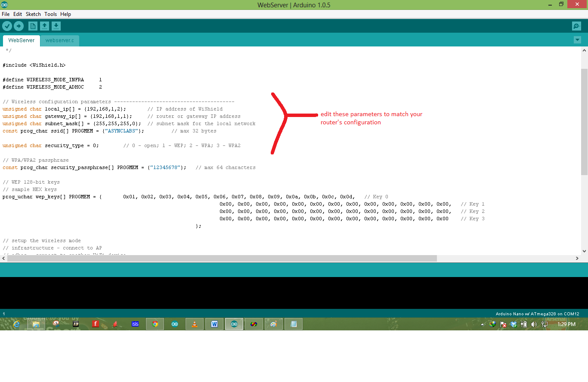The height and width of the screenshot is (382, 588).
Task: Click the "ASYNCLABS" ssid string
Action: point(121,131)
